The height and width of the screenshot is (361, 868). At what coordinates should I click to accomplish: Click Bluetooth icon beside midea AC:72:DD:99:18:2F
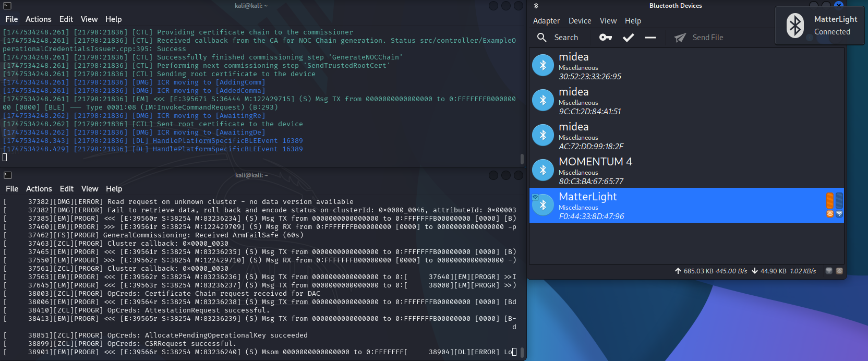click(543, 135)
